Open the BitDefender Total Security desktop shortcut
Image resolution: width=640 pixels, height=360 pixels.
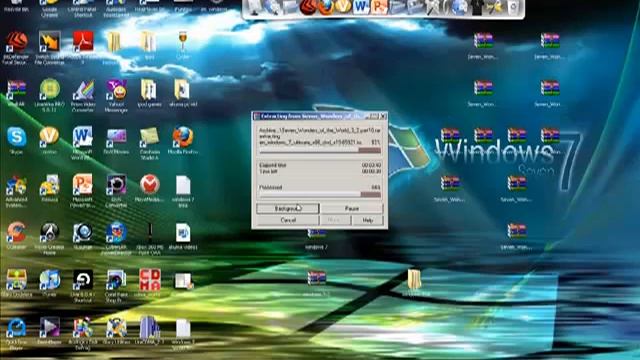16,42
